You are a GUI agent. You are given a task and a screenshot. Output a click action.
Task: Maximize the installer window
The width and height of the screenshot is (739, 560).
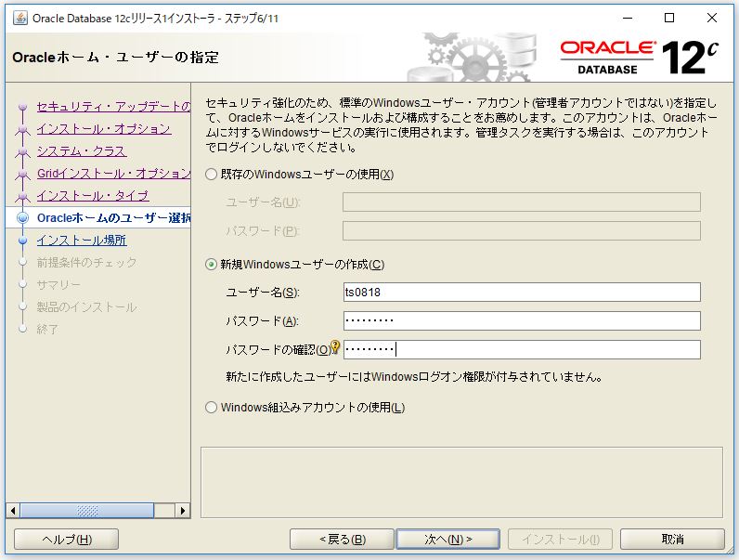coord(669,18)
